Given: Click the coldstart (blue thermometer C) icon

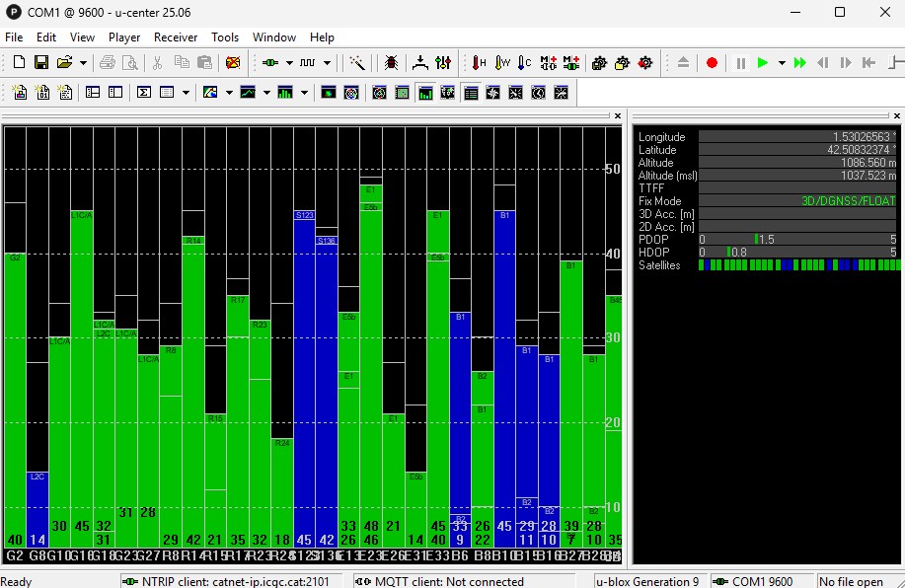Looking at the screenshot, I should click(525, 62).
